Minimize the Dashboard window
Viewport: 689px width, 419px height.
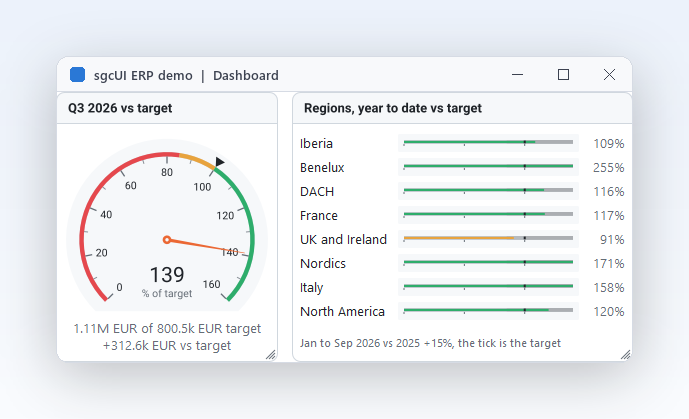518,75
